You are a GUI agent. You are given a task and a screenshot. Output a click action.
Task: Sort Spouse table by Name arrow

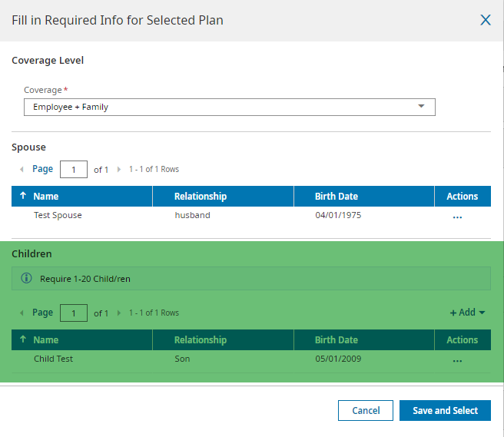point(23,197)
